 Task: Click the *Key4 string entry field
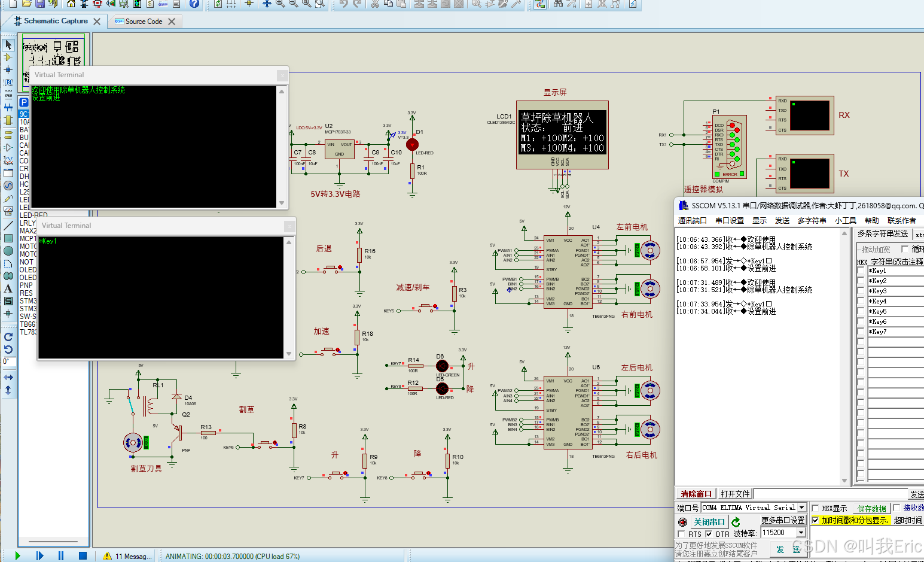click(x=895, y=301)
